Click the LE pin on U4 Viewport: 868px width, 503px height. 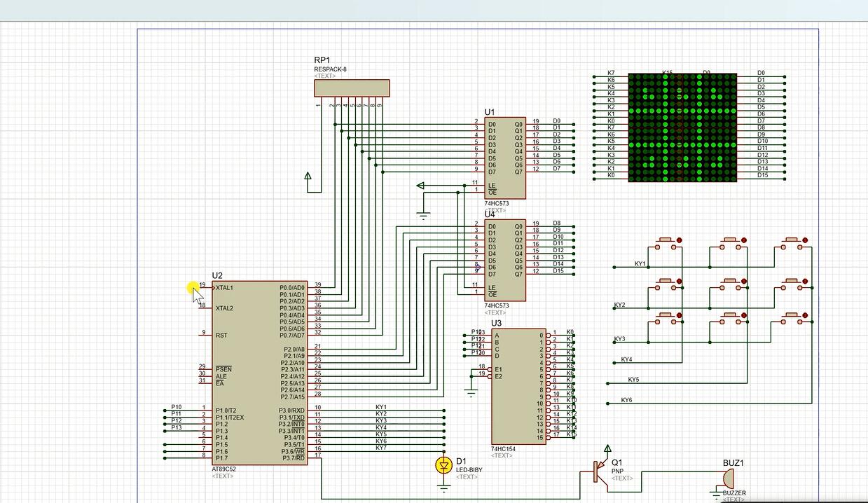(492, 287)
